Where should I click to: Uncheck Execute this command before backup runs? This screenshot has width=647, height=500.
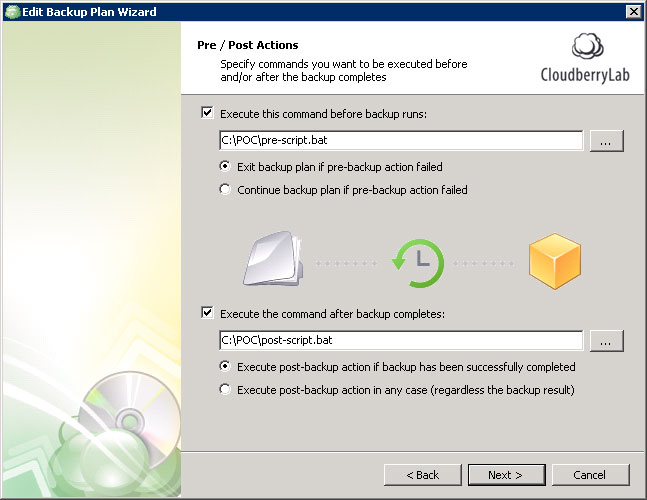tap(208, 114)
